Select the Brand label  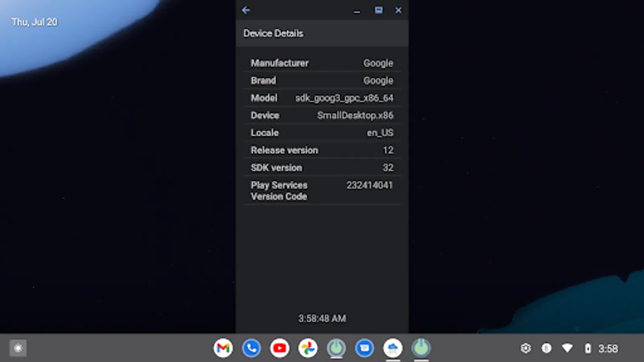264,80
